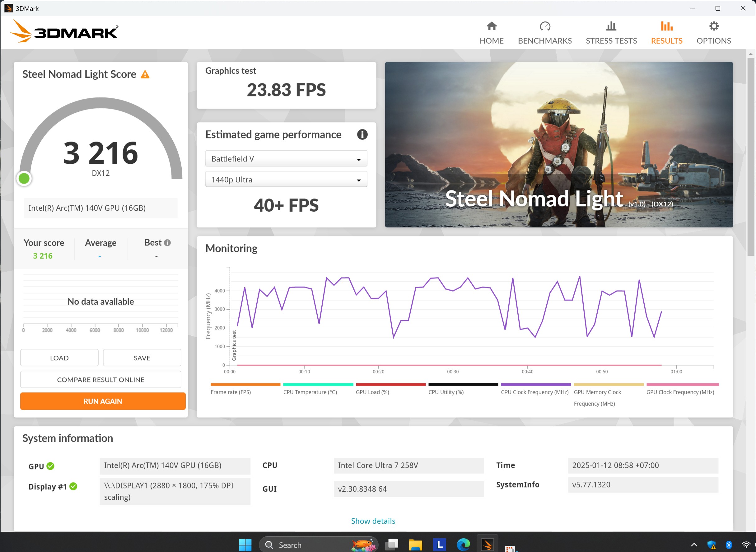Open Stress Tests section icon

611,26
